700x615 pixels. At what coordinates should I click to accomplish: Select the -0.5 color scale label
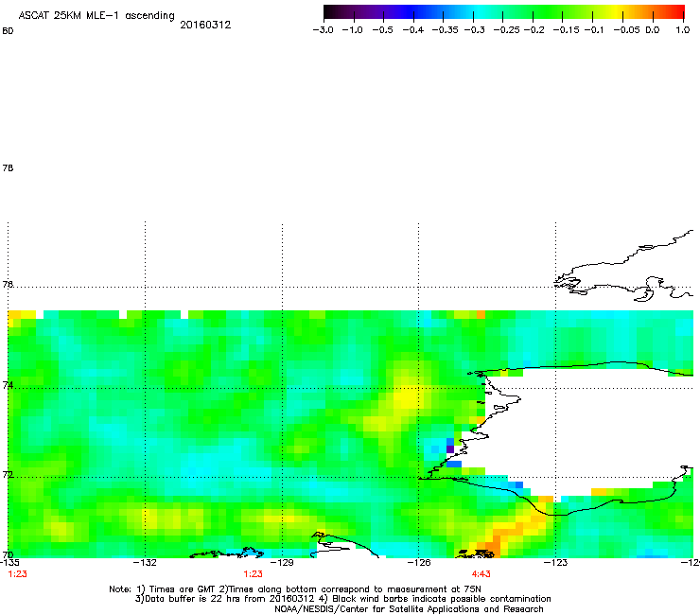click(382, 30)
